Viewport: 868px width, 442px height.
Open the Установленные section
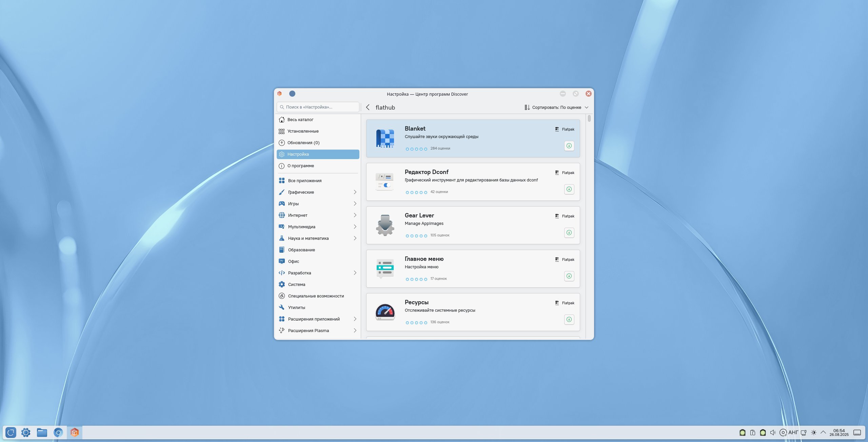[303, 131]
